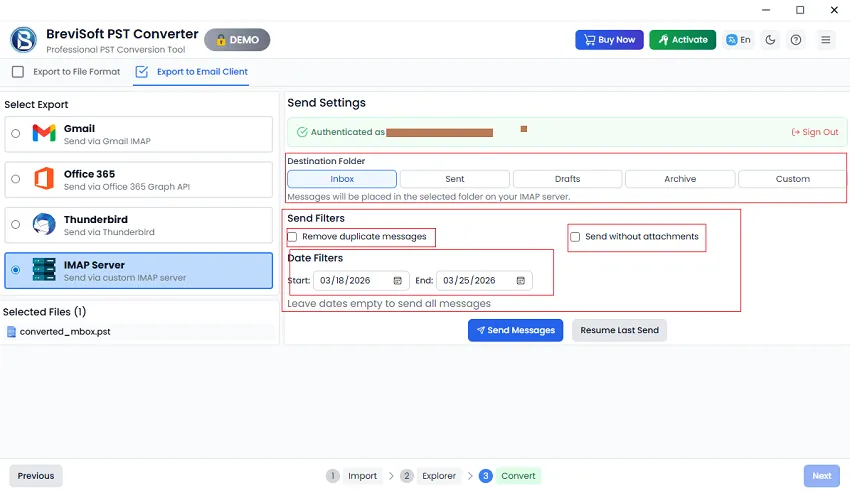850x493 pixels.
Task: Click the Thunderbird logo icon
Action: point(44,224)
